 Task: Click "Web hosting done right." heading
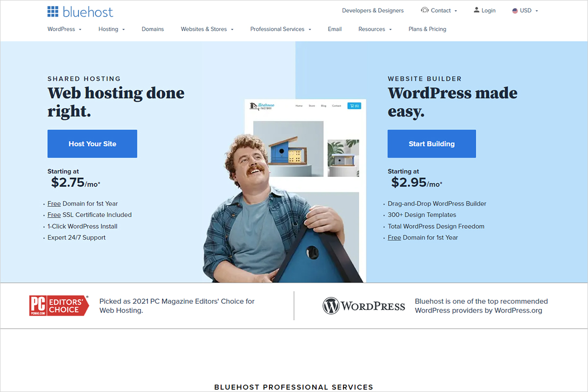tap(116, 102)
